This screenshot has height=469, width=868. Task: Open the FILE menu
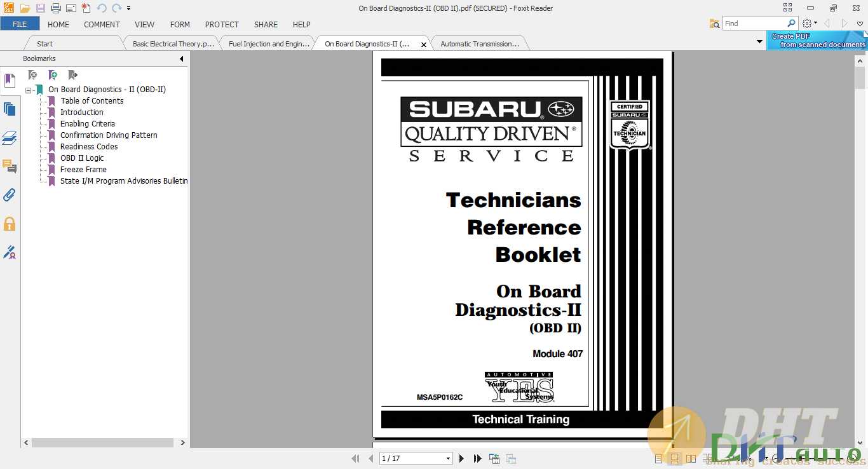(x=20, y=24)
